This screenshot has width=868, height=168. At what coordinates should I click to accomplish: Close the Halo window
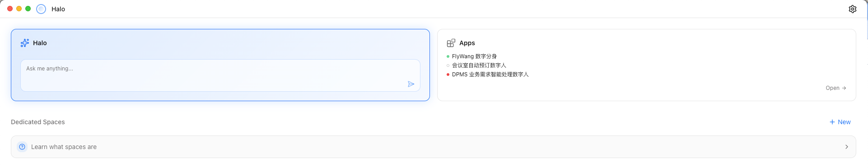pos(10,9)
